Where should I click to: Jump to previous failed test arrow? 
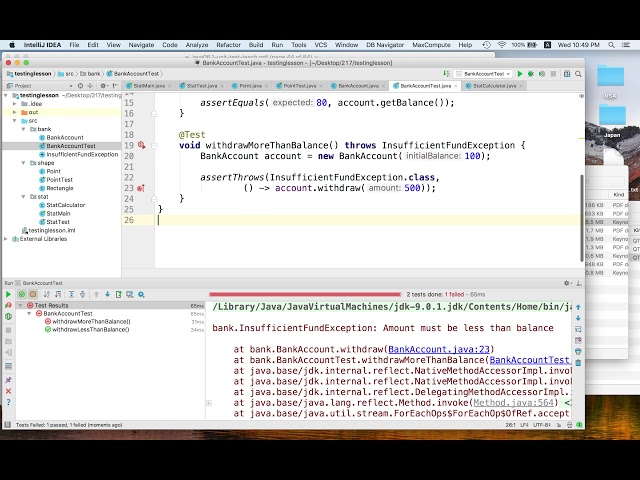click(x=96, y=294)
